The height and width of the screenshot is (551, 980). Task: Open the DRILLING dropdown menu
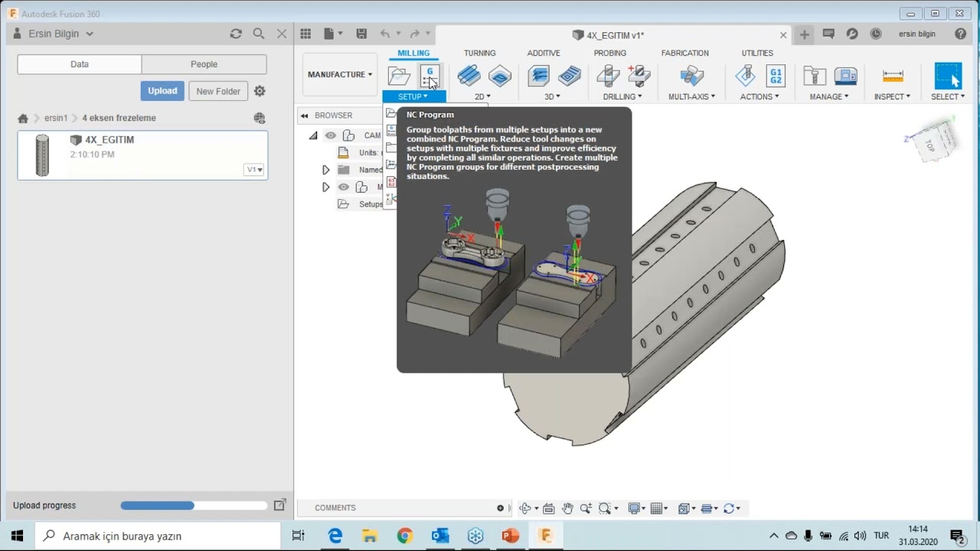click(x=622, y=96)
